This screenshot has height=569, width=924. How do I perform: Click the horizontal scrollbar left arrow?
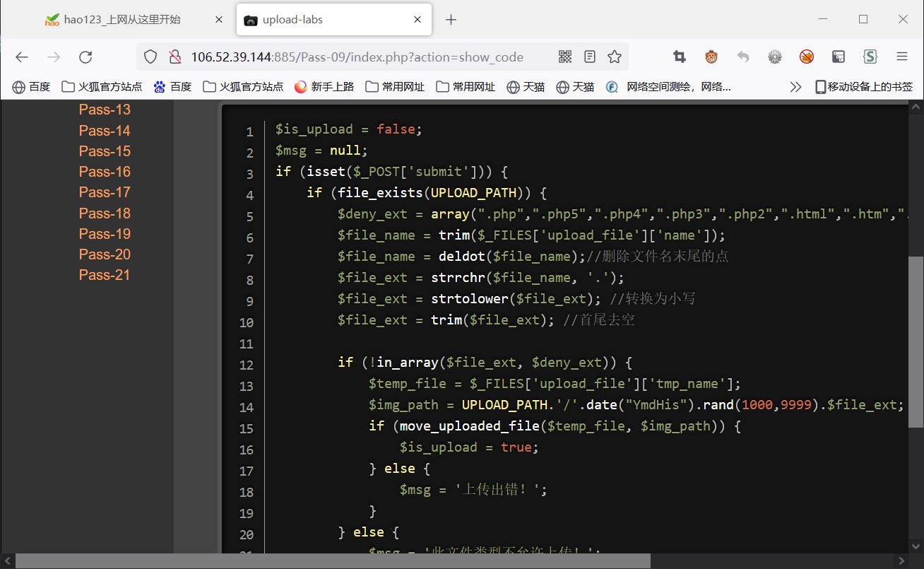click(x=6, y=561)
